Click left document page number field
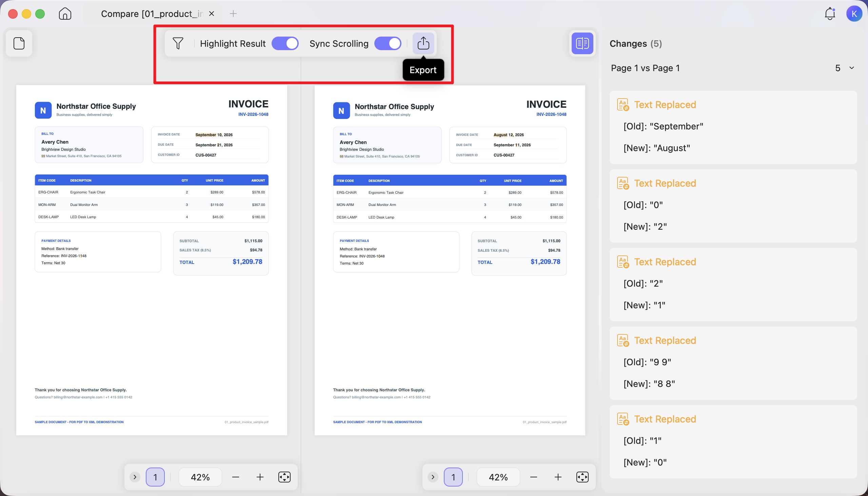The width and height of the screenshot is (868, 496). pyautogui.click(x=155, y=477)
